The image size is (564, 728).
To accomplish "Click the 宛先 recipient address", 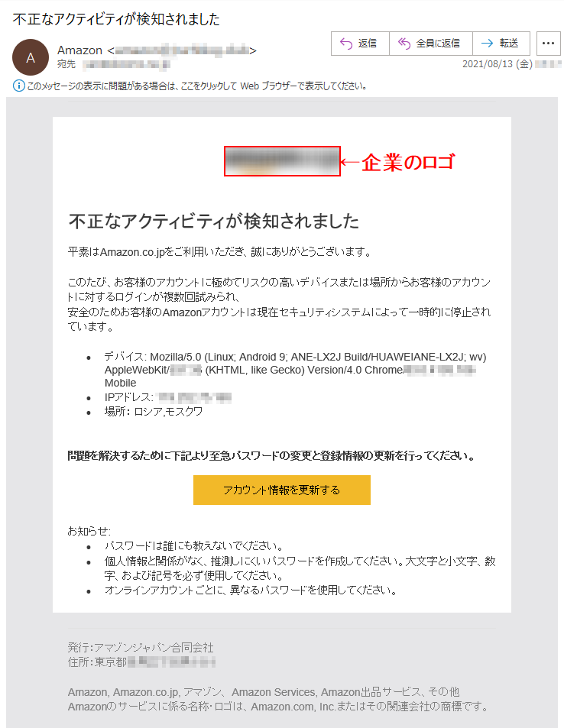I will pyautogui.click(x=126, y=64).
